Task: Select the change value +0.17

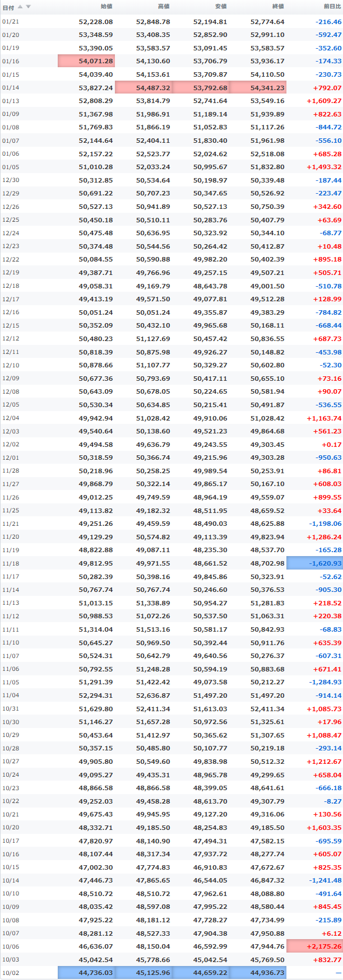Action: pyautogui.click(x=332, y=445)
